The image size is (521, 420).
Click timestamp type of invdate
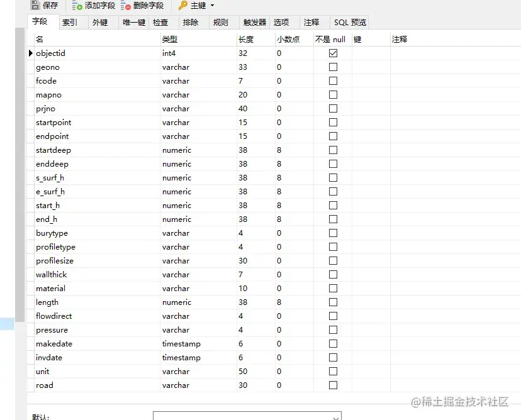(x=181, y=358)
